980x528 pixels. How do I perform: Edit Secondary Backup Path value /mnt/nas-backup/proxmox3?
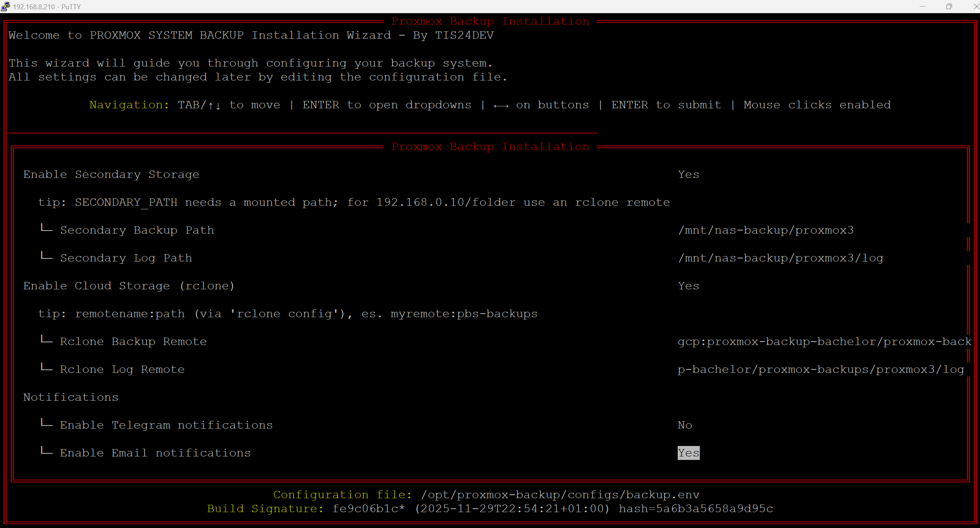(766, 230)
